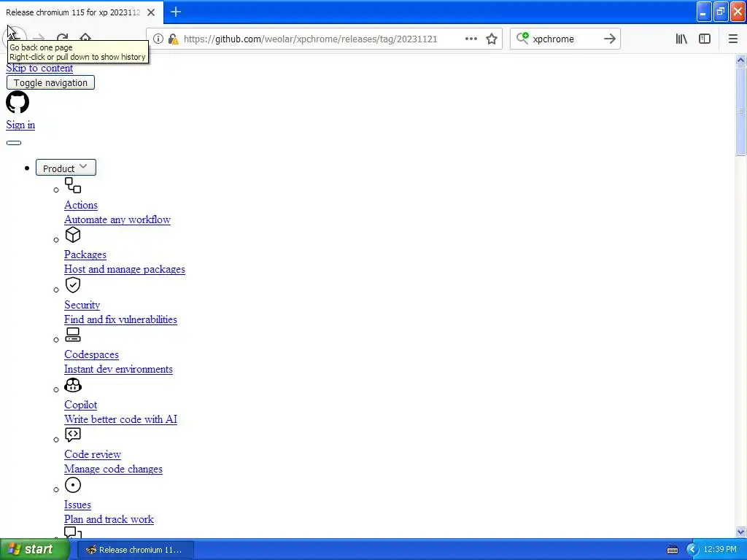Viewport: 747px width, 560px height.
Task: Expand hidden tray icons arrow
Action: 692,550
